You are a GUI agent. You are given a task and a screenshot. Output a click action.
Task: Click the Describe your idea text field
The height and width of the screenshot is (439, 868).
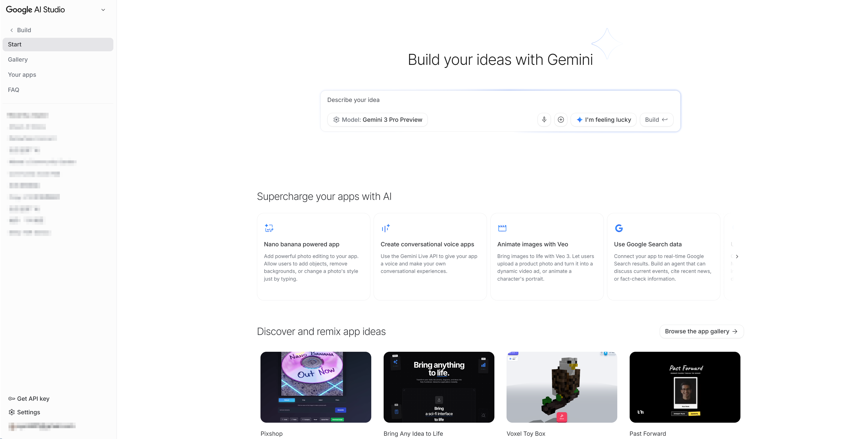500,100
